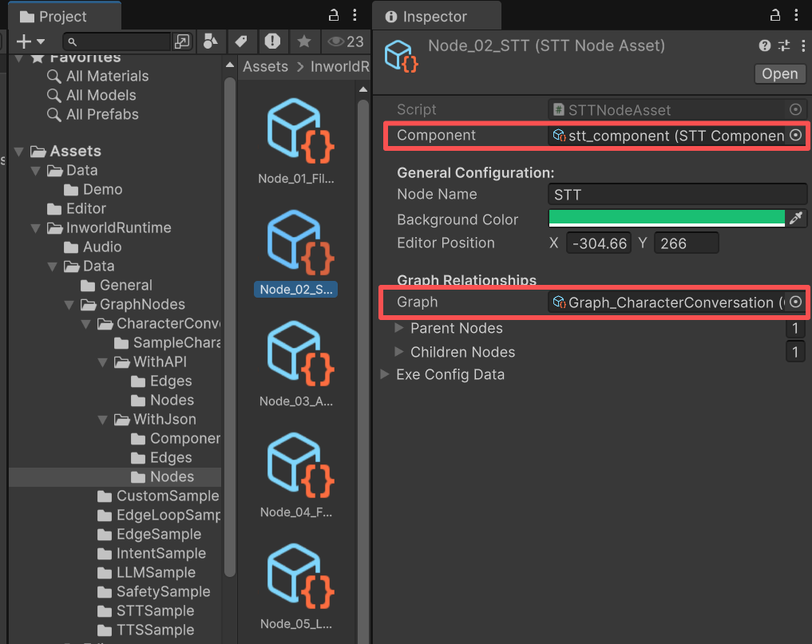Viewport: 812px width, 644px height.
Task: Expand the Parent Nodes list
Action: click(x=398, y=328)
